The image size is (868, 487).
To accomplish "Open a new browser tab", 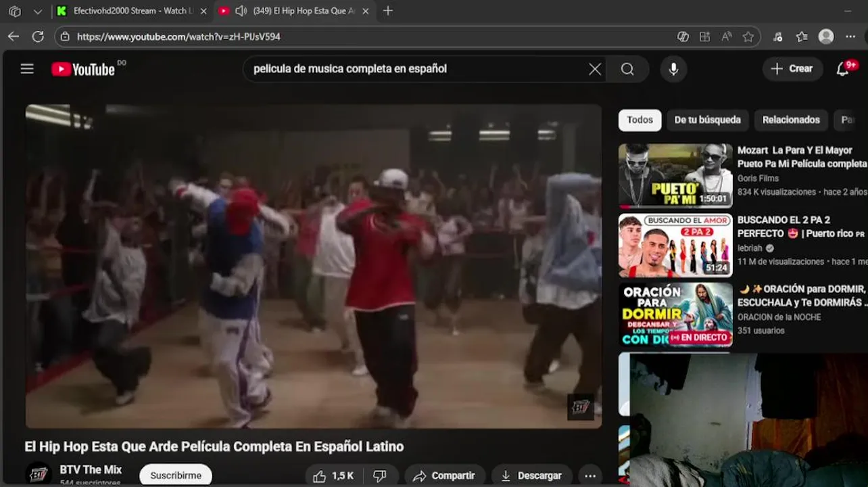I will point(388,11).
